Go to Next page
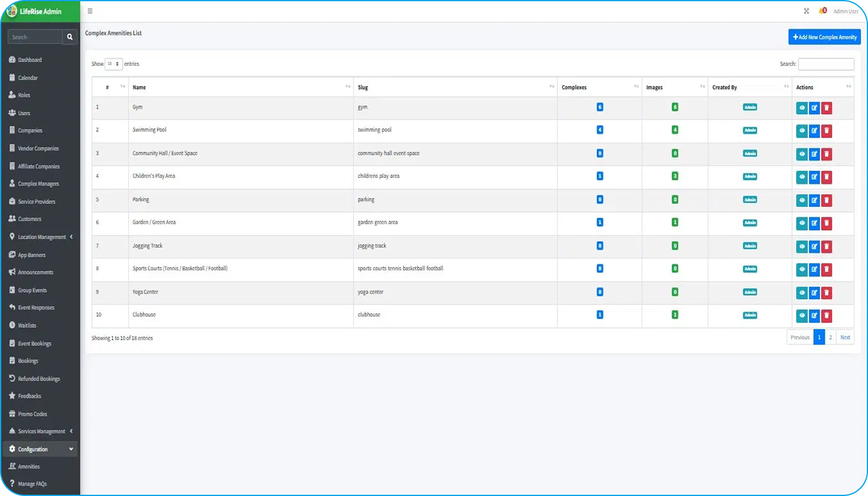Viewport: 868px width, 496px height. (x=845, y=337)
